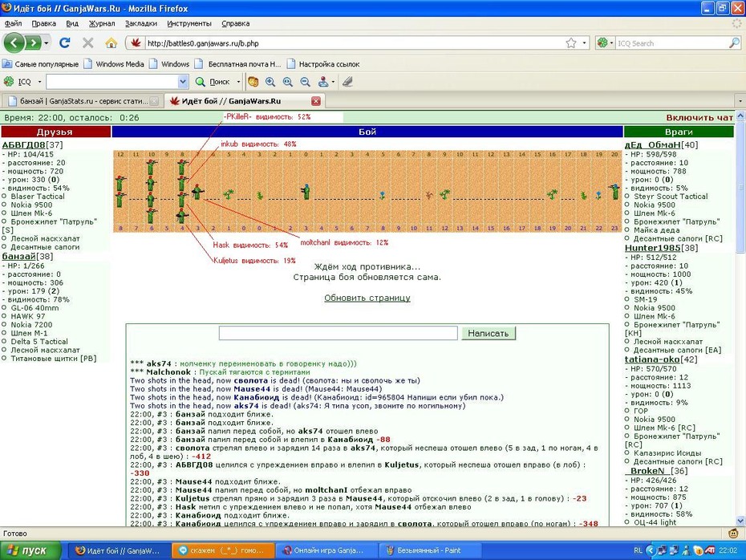The width and height of the screenshot is (746, 560).
Task: Open enemy Hunter1985 profile link
Action: pyautogui.click(x=652, y=248)
